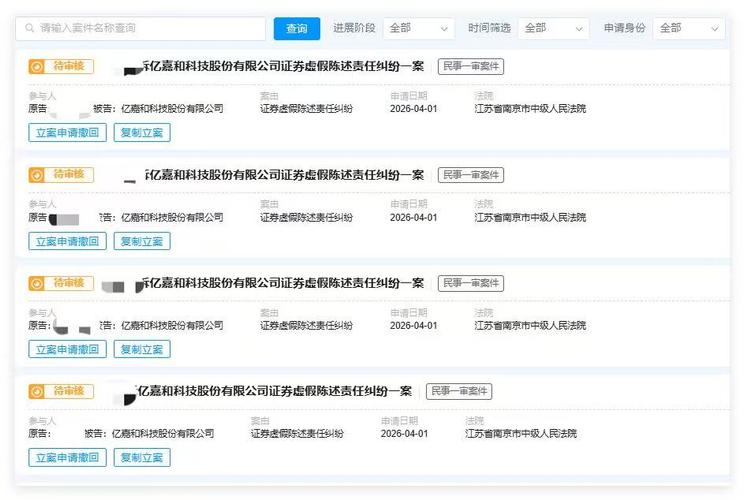Screen dimensions: 744x500
Task: Click 复制立案 in the third case
Action: point(142,350)
